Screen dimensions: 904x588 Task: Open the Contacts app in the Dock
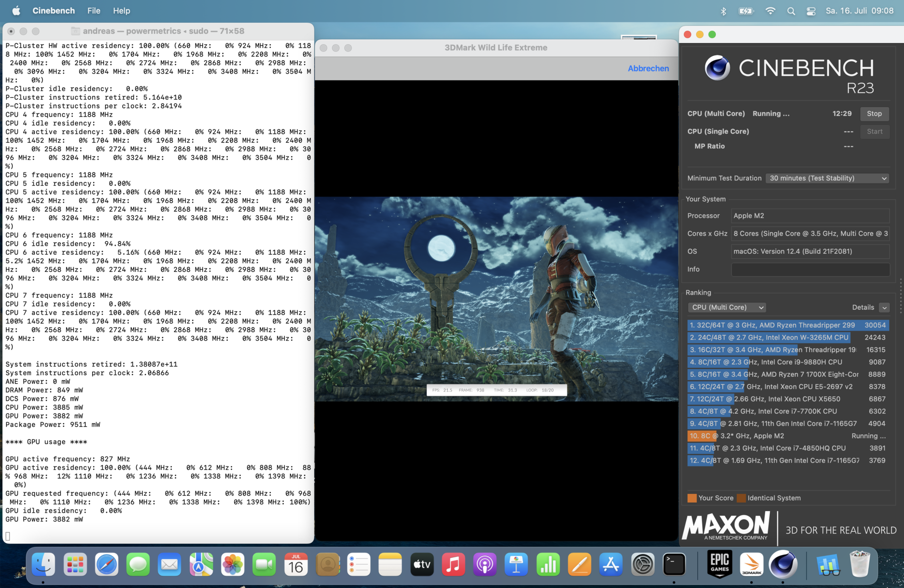[327, 564]
